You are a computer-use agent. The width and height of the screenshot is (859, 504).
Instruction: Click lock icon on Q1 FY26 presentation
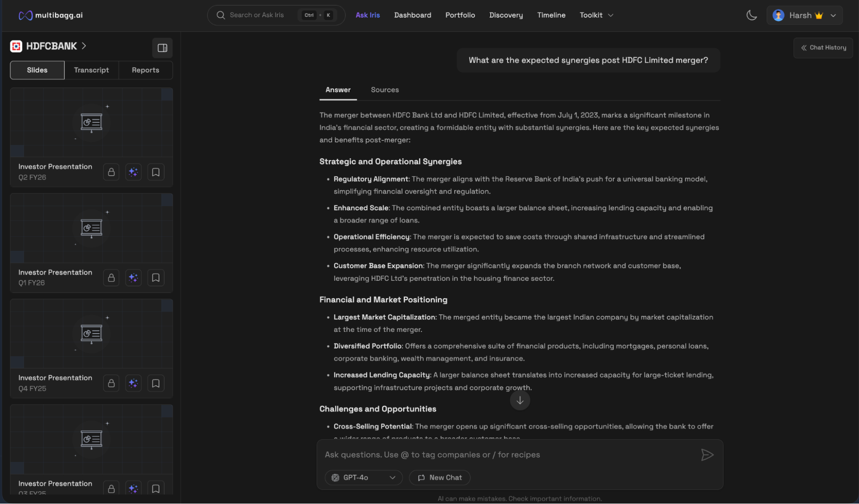(x=111, y=278)
